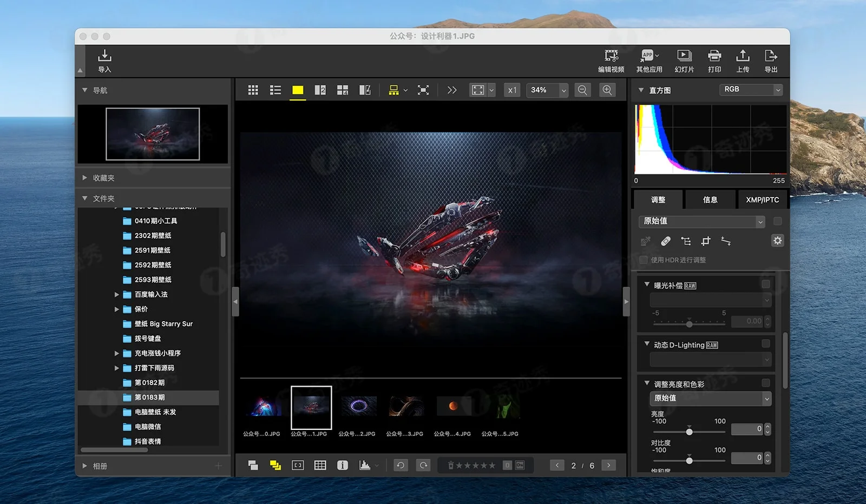Open the Slideshow (幻灯片) icon
Viewport: 866px width, 504px height.
[684, 56]
